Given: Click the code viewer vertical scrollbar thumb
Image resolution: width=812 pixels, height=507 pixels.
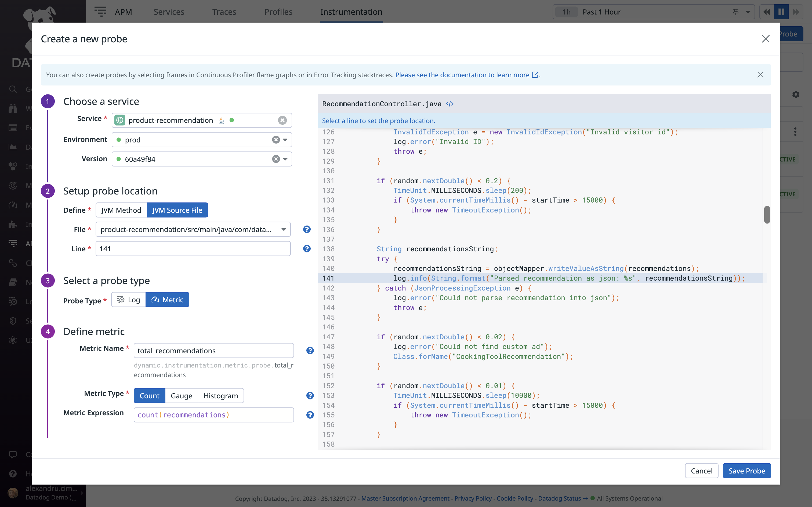Looking at the screenshot, I should click(x=767, y=215).
